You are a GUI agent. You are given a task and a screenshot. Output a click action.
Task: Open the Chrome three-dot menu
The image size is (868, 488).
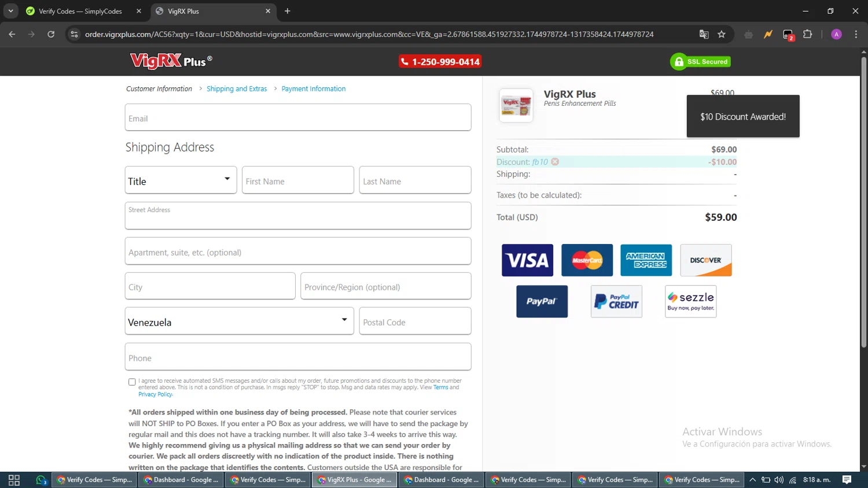tap(856, 34)
